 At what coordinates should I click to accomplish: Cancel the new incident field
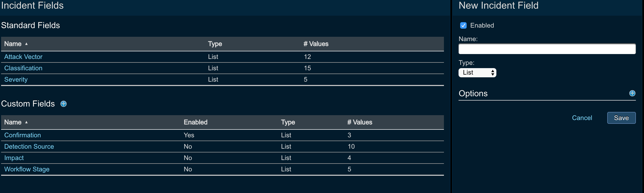tap(582, 118)
